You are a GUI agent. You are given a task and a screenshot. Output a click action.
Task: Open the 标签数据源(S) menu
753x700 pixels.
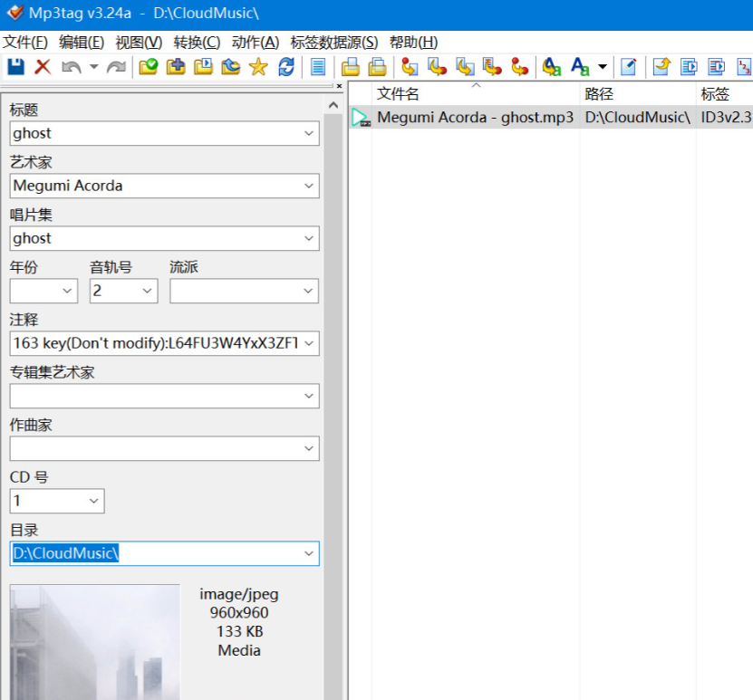(x=334, y=43)
